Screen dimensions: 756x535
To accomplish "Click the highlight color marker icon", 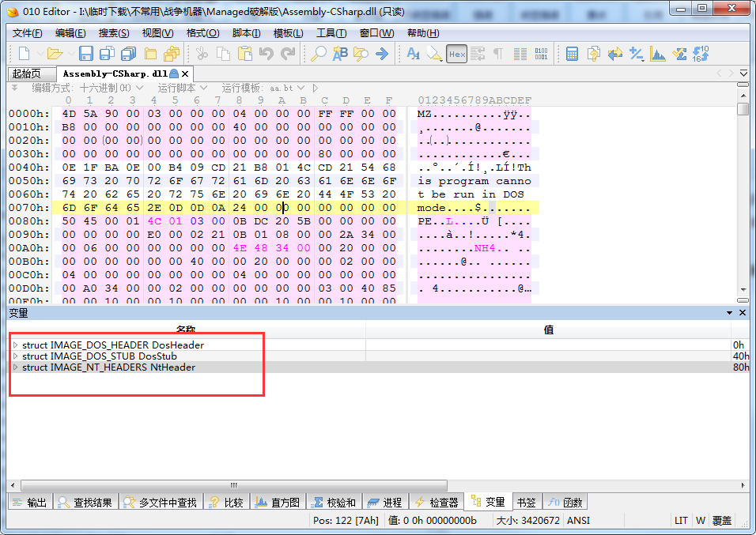I will tap(434, 54).
